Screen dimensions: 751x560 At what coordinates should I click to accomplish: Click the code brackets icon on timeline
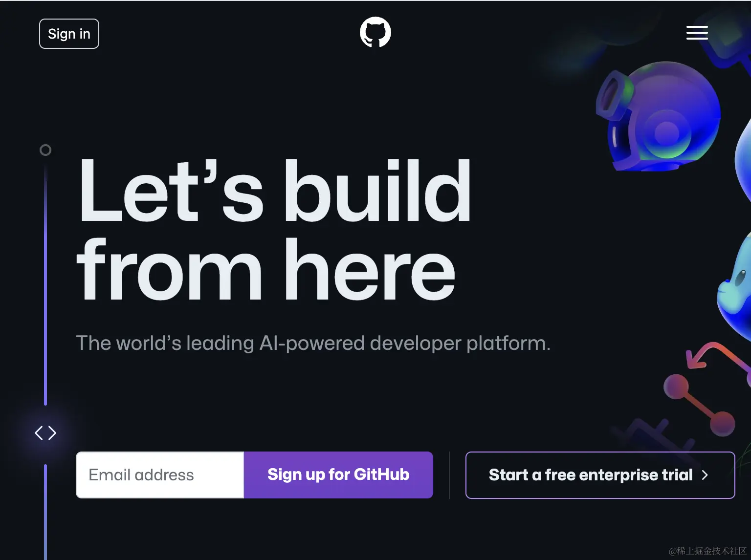(x=45, y=433)
